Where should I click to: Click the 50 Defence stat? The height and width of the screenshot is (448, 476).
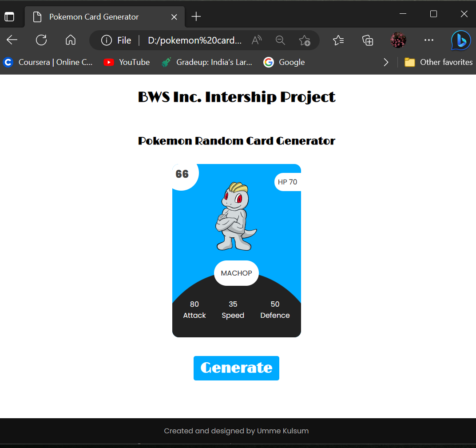coord(275,310)
